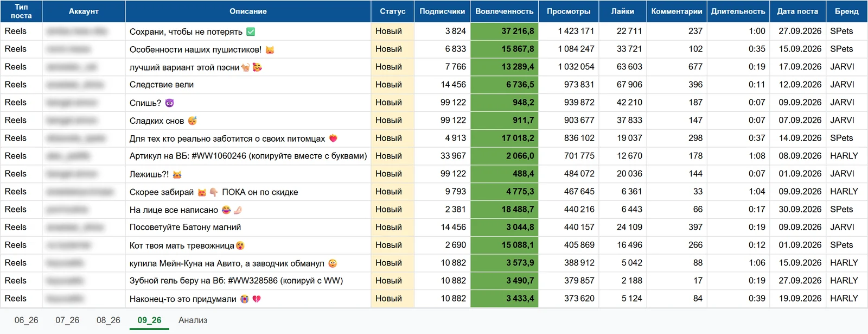
Task: Click the purple devil emoji after Спишь?
Action: point(169,103)
